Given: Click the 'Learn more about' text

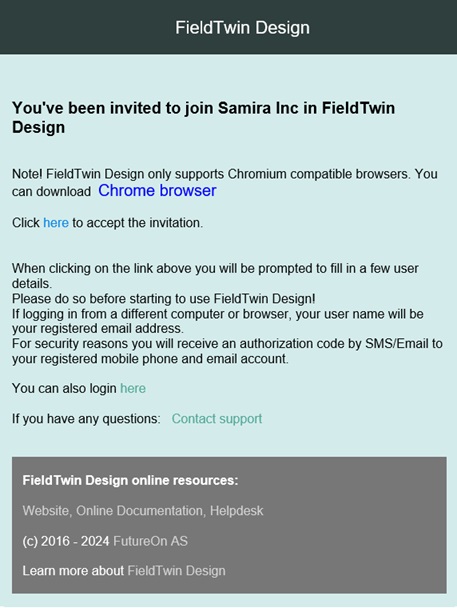Looking at the screenshot, I should click(x=73, y=571).
